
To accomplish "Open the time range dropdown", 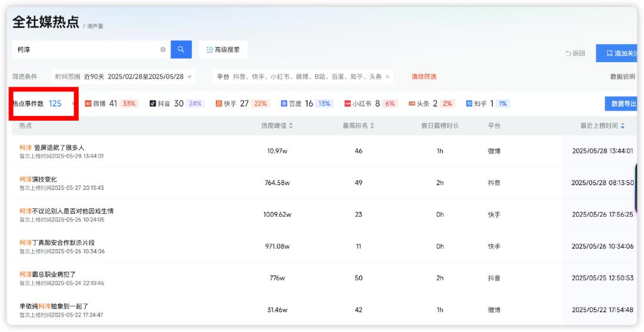I will coord(190,76).
